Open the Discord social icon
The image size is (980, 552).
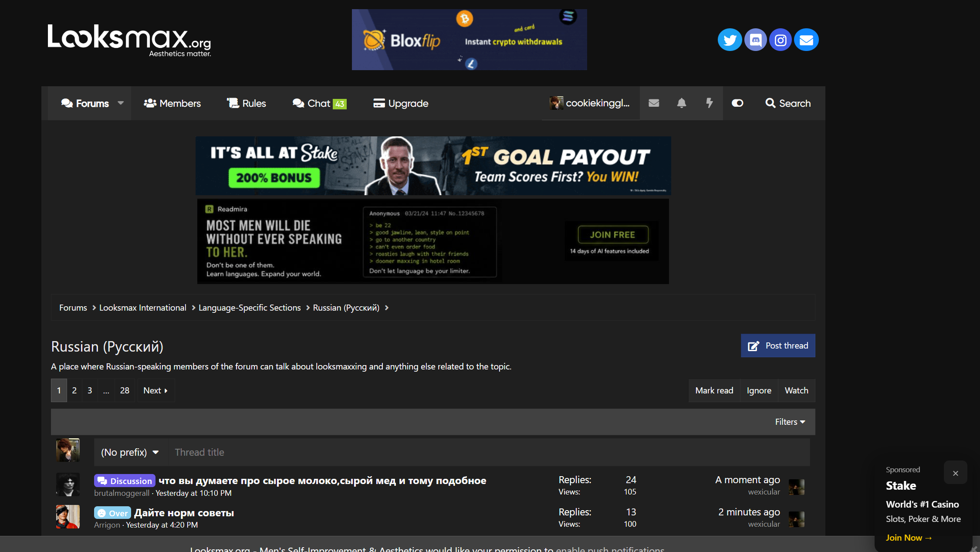point(755,40)
